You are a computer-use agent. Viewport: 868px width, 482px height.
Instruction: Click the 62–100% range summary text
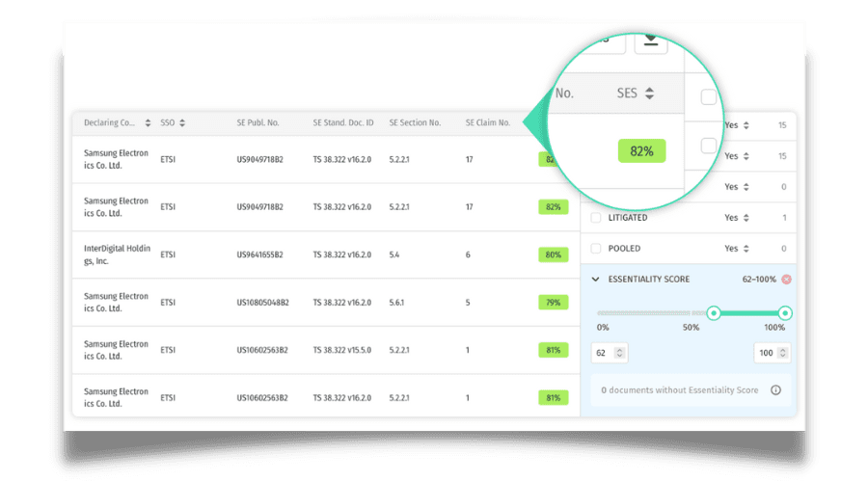[759, 280]
